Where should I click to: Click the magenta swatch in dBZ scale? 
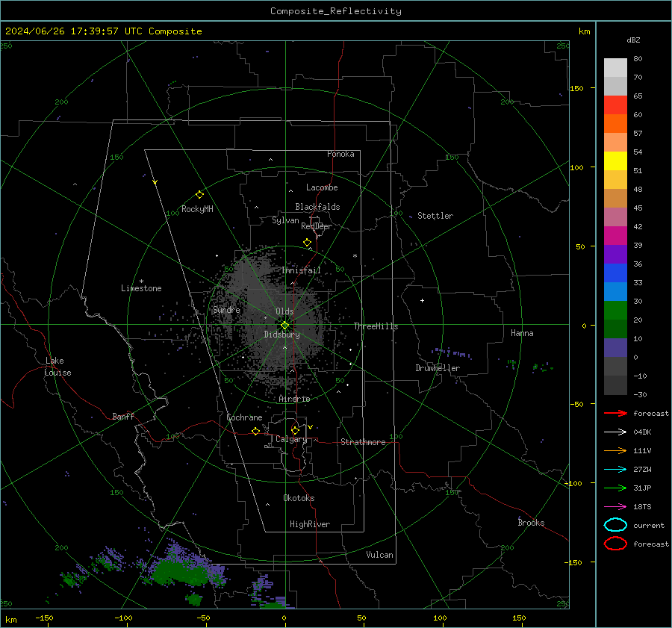coord(615,235)
